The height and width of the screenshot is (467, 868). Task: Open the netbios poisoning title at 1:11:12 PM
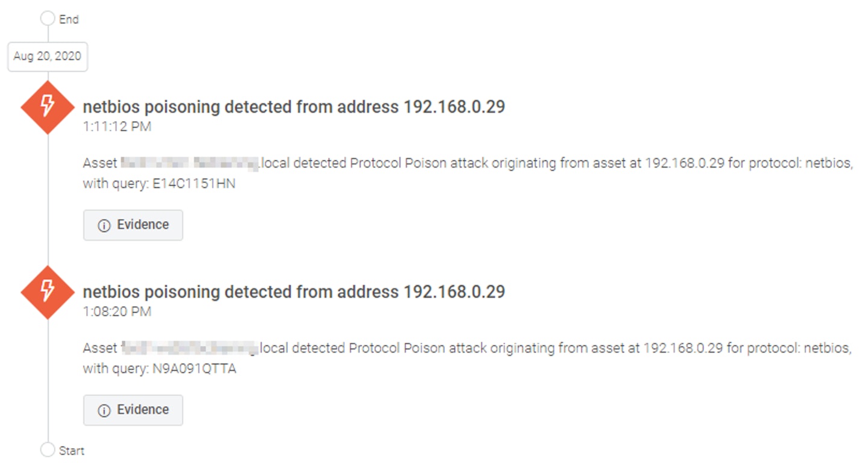point(294,107)
